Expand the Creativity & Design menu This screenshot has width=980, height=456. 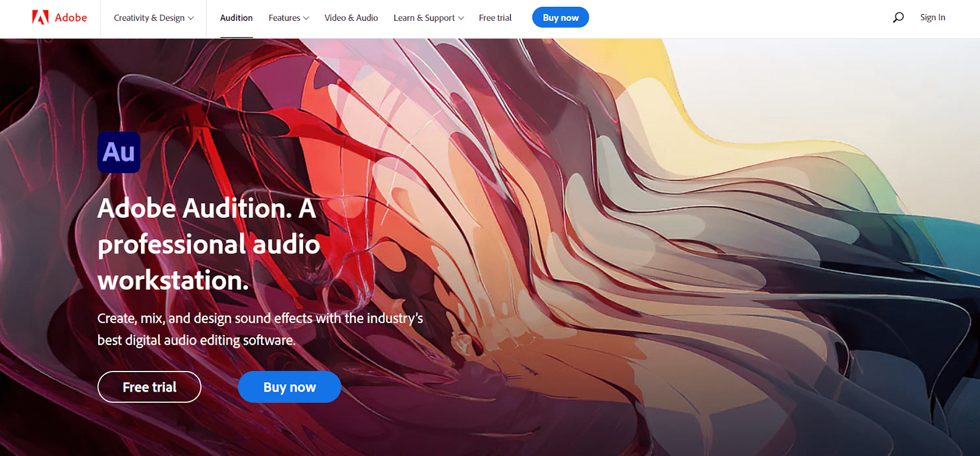click(x=154, y=18)
